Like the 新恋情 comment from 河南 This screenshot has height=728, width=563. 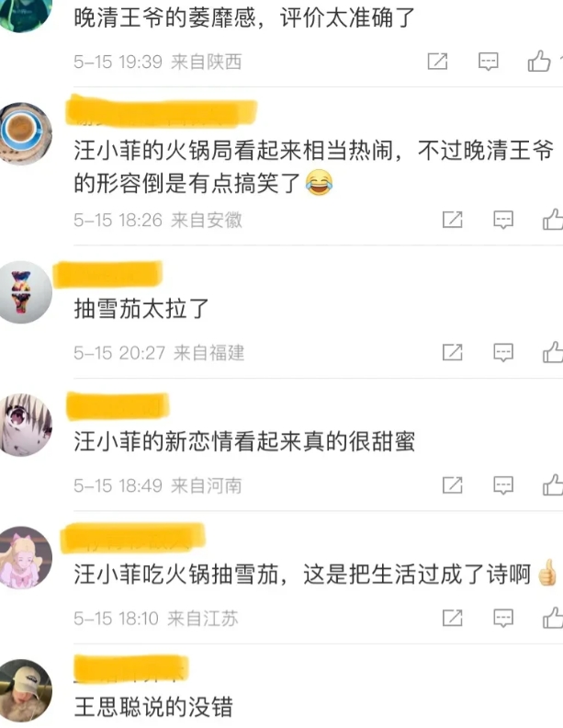click(553, 484)
